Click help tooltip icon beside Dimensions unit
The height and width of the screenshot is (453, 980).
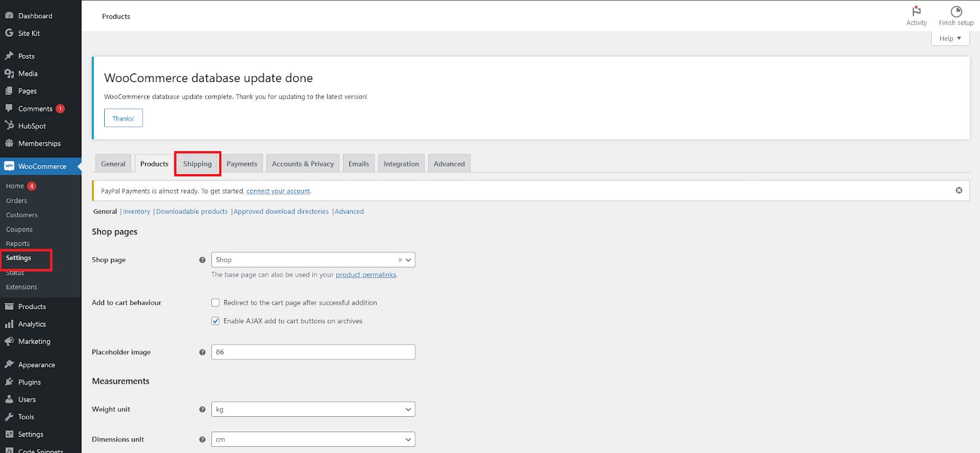pos(202,439)
